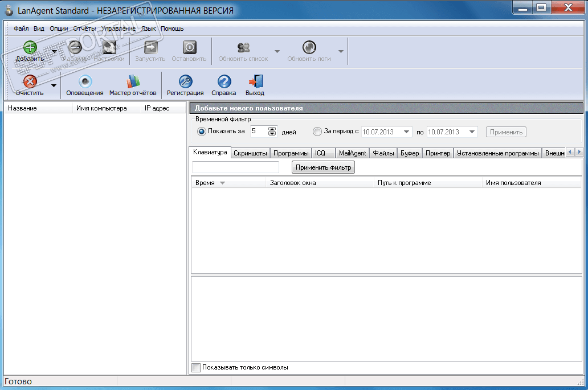Open the Файл menu
Image resolution: width=588 pixels, height=390 pixels.
22,28
